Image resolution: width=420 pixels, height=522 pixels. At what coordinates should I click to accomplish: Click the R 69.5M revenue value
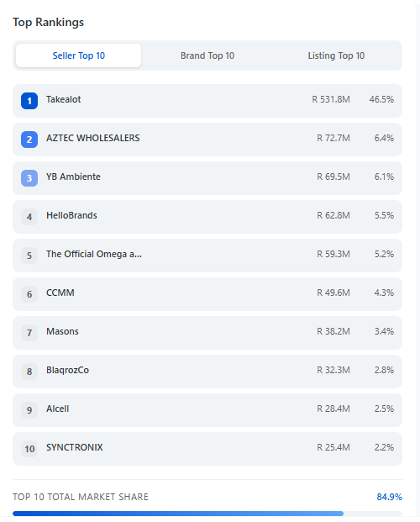click(x=333, y=177)
